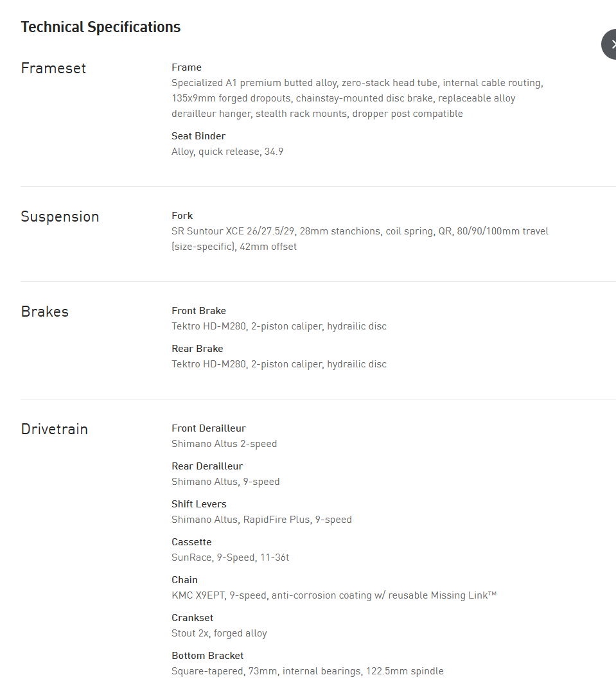The height and width of the screenshot is (693, 616).
Task: Click the Front Brake spec label
Action: 198,311
